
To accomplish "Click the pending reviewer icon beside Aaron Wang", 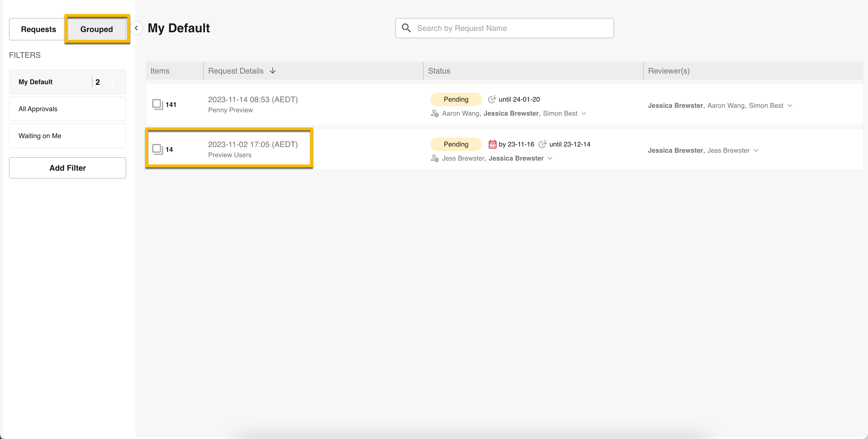I will [435, 114].
